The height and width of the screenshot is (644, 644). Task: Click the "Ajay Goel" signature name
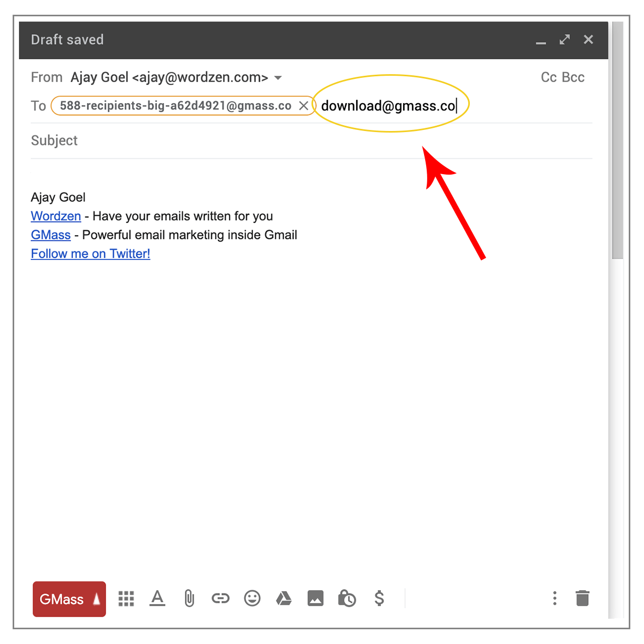(58, 197)
